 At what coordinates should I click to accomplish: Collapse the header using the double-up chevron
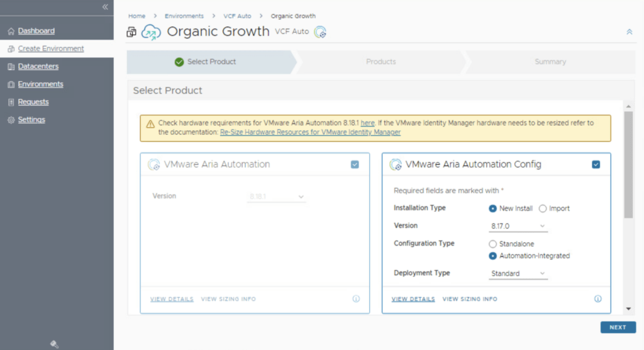[x=629, y=31]
